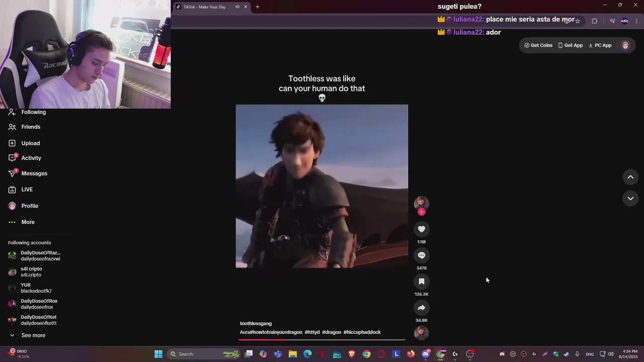The width and height of the screenshot is (644, 362).
Task: Open File Explorer from the taskbar
Action: (293, 354)
